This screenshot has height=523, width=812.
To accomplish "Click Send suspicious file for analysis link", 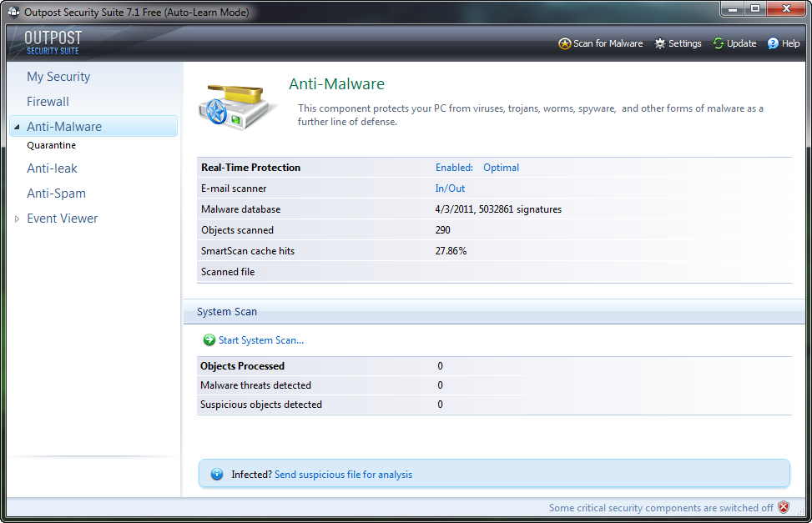I will 343,475.
